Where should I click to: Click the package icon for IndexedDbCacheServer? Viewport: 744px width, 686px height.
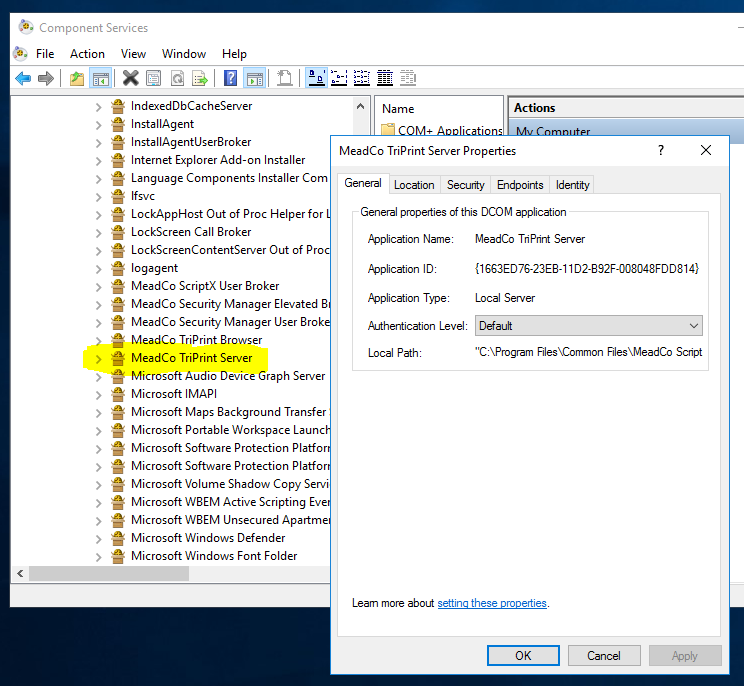118,106
